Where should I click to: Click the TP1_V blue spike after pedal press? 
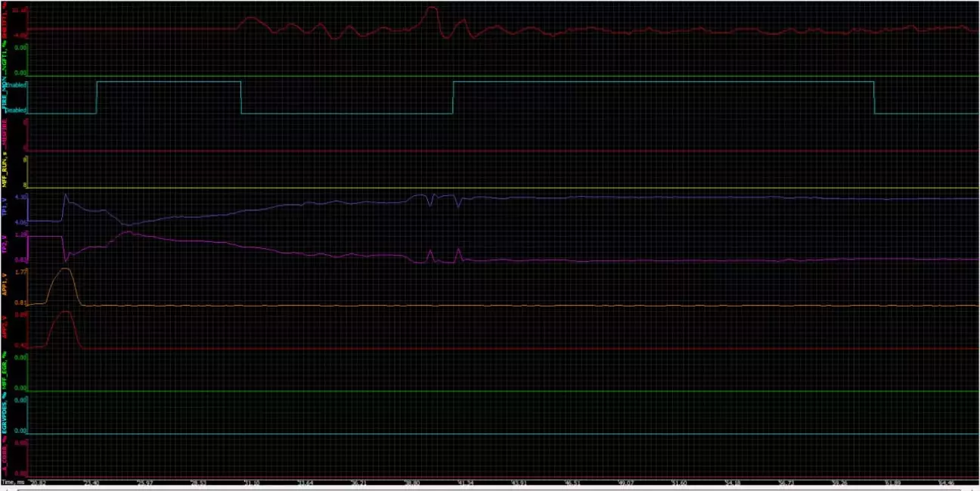pos(65,195)
